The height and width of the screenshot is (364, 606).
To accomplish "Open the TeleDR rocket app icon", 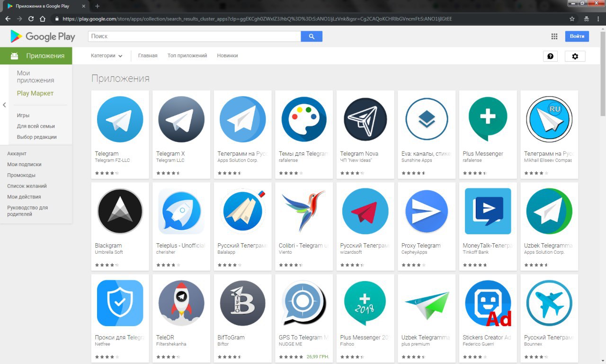I will 181,303.
